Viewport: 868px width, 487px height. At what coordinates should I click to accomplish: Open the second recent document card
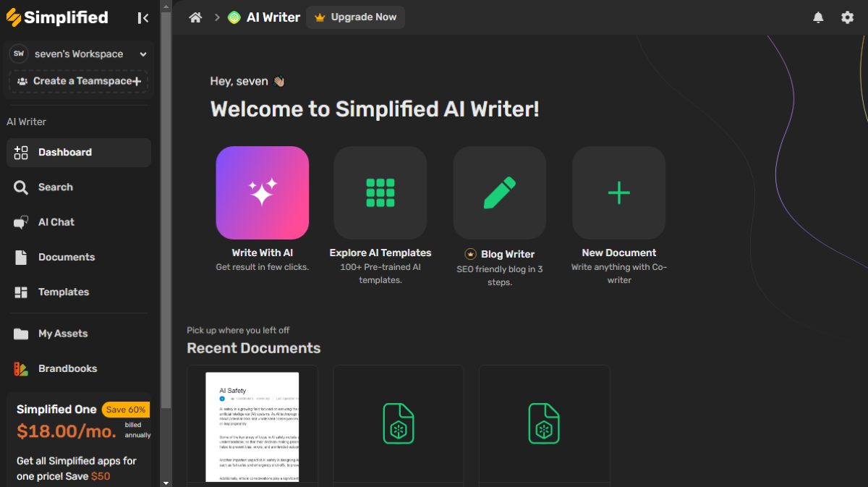[399, 424]
